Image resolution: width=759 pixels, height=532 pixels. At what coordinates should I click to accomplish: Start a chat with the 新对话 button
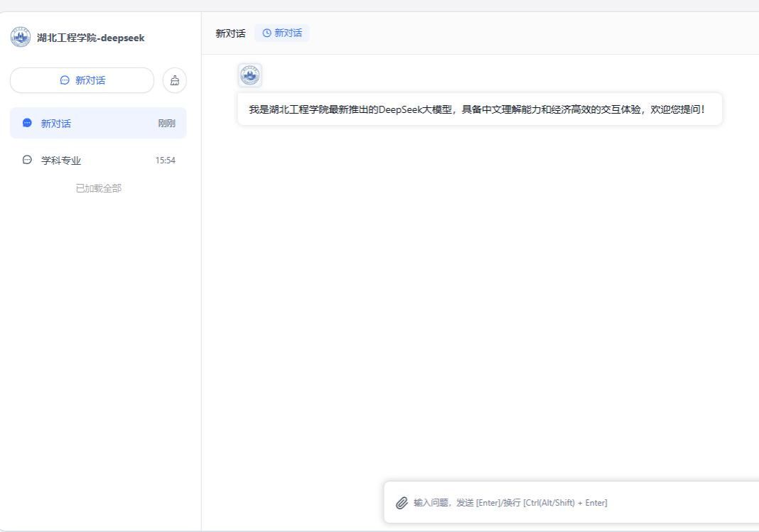pyautogui.click(x=82, y=80)
